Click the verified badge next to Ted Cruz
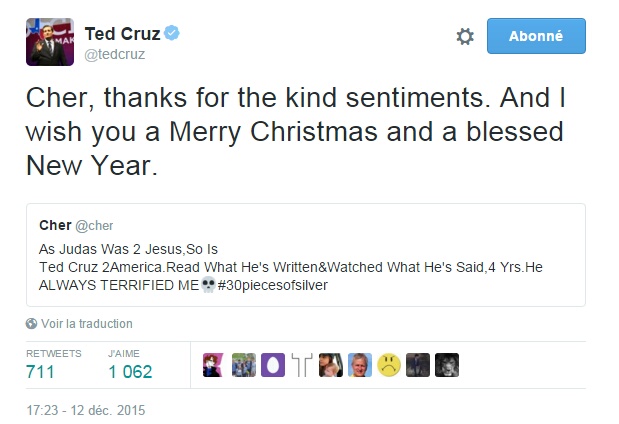The width and height of the screenshot is (619, 424). (x=172, y=34)
